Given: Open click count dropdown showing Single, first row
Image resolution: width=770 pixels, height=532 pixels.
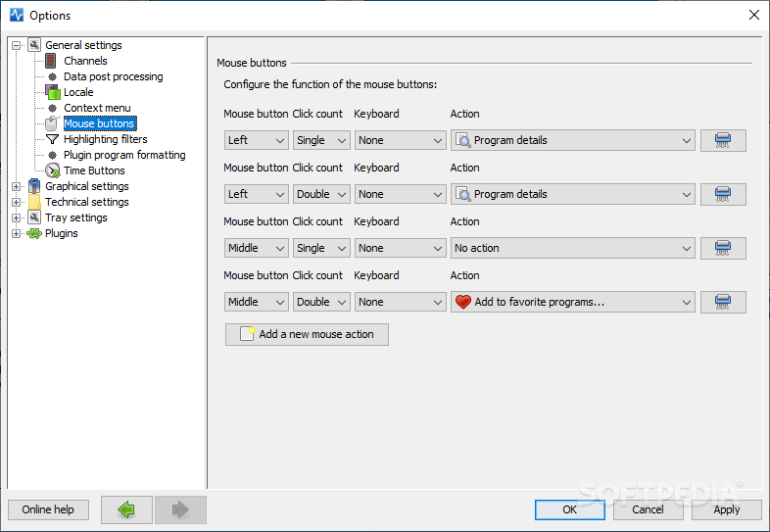Looking at the screenshot, I should pos(321,140).
